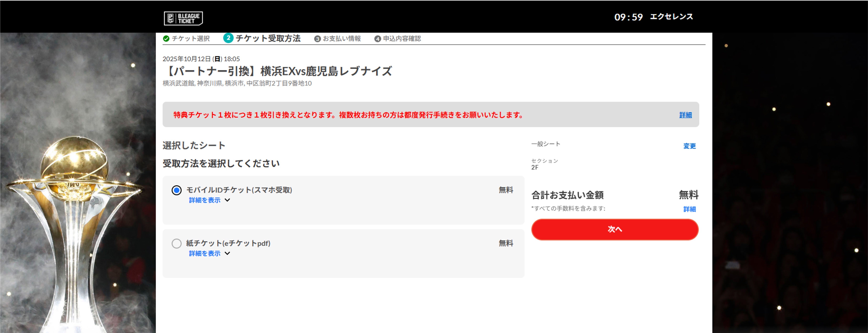Click the エクセレンス account name
Image resolution: width=868 pixels, height=333 pixels.
tap(671, 17)
